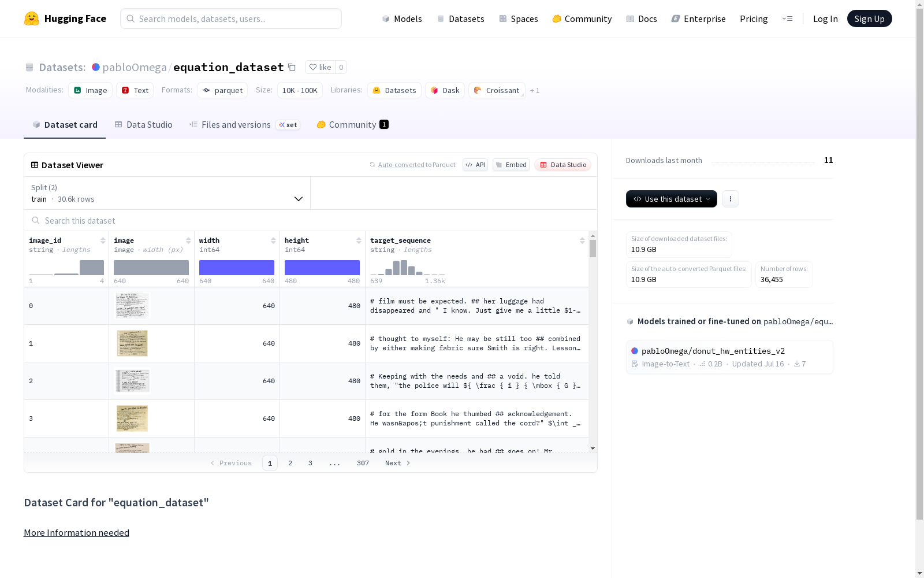Viewport: 924px width, 578px height.
Task: Go to the Pricing page
Action: point(754,18)
